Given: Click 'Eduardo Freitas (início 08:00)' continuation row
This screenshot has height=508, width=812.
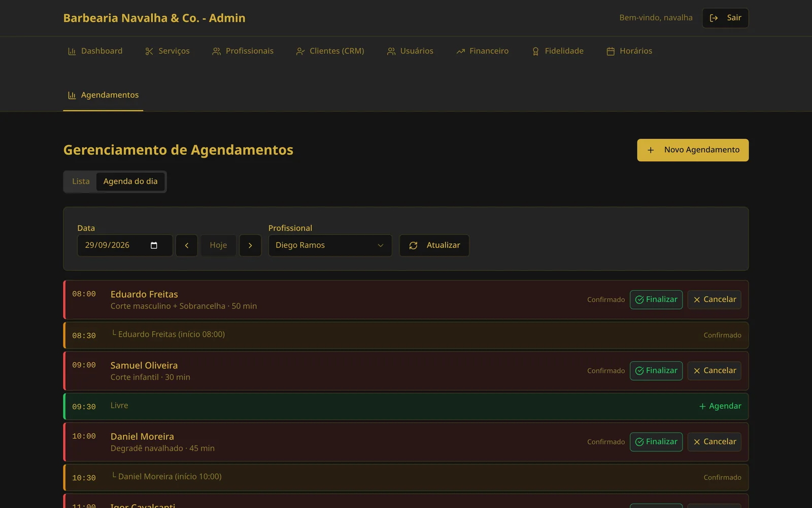Looking at the screenshot, I should [x=406, y=335].
